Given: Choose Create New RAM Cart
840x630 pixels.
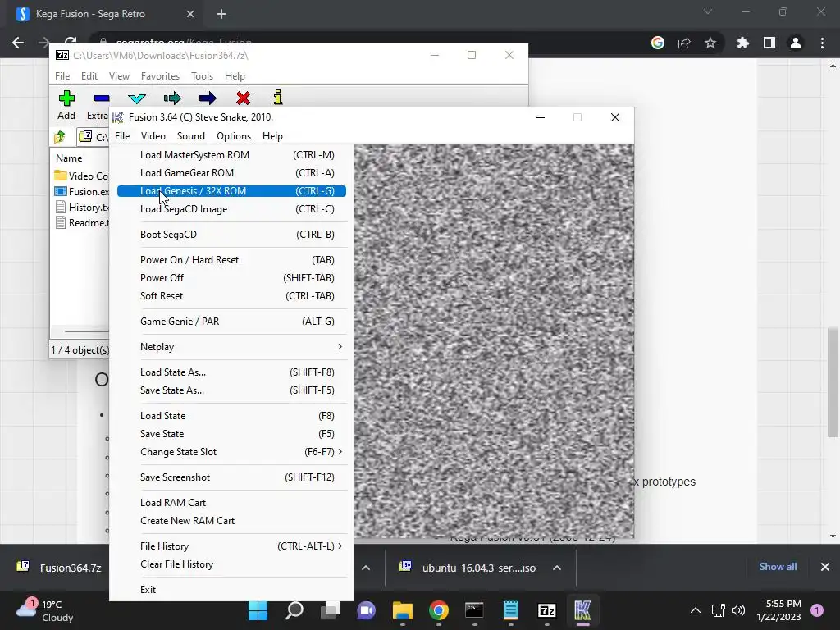Looking at the screenshot, I should click(231, 521).
